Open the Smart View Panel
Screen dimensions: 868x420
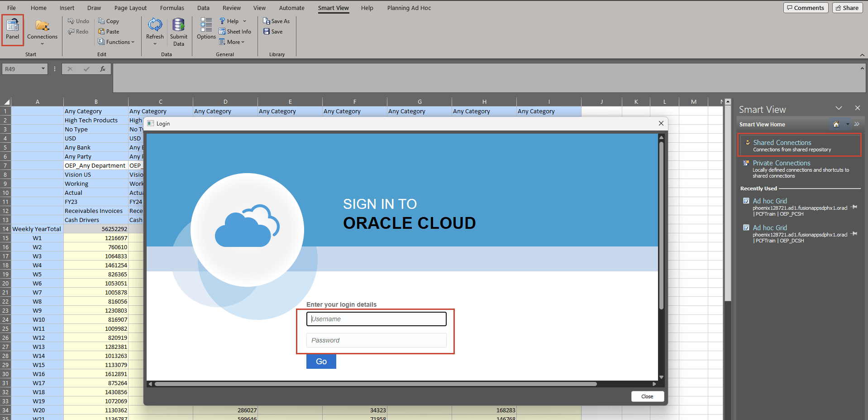(13, 30)
